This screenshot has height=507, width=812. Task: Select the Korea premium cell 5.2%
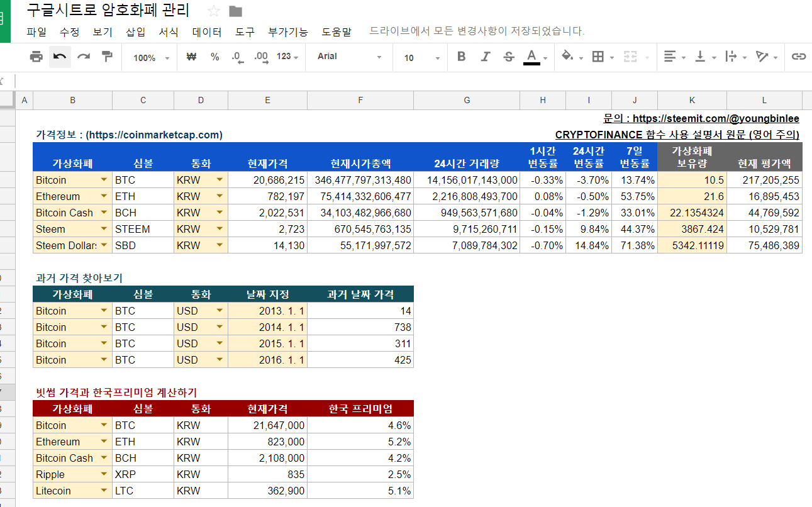360,442
